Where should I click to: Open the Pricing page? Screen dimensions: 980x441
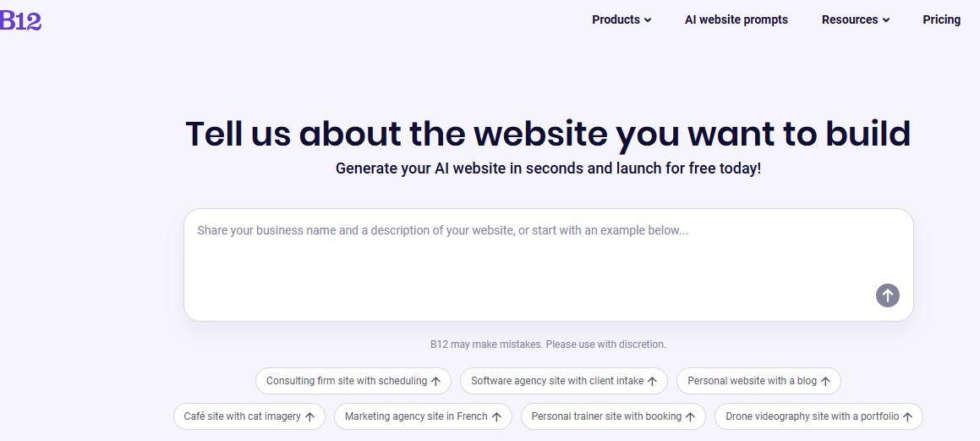coord(941,19)
